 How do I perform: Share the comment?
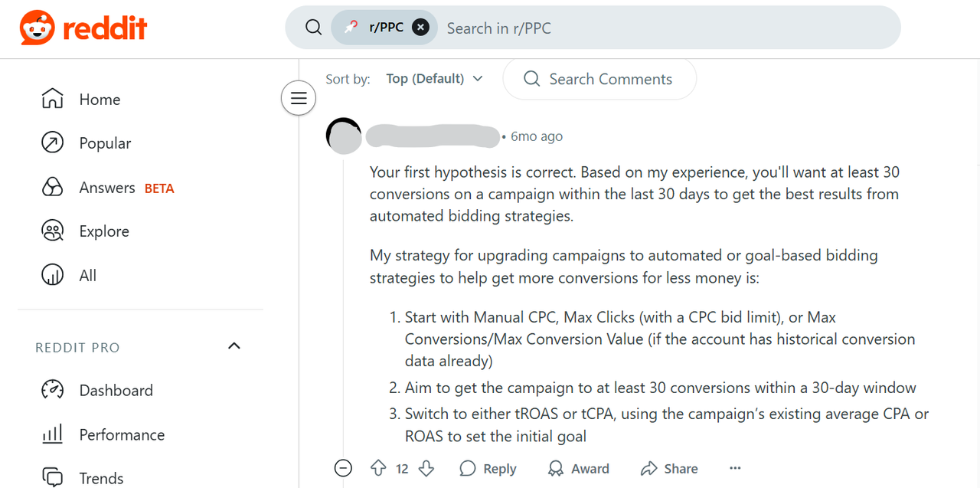[669, 469]
